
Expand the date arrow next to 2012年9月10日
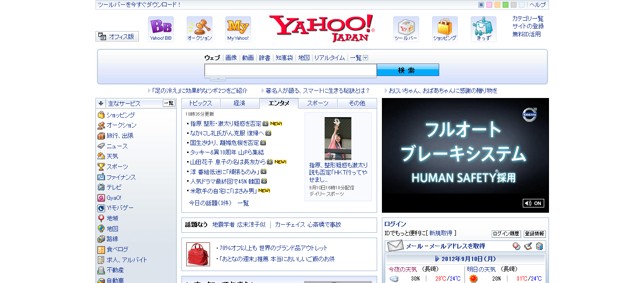[437, 259]
